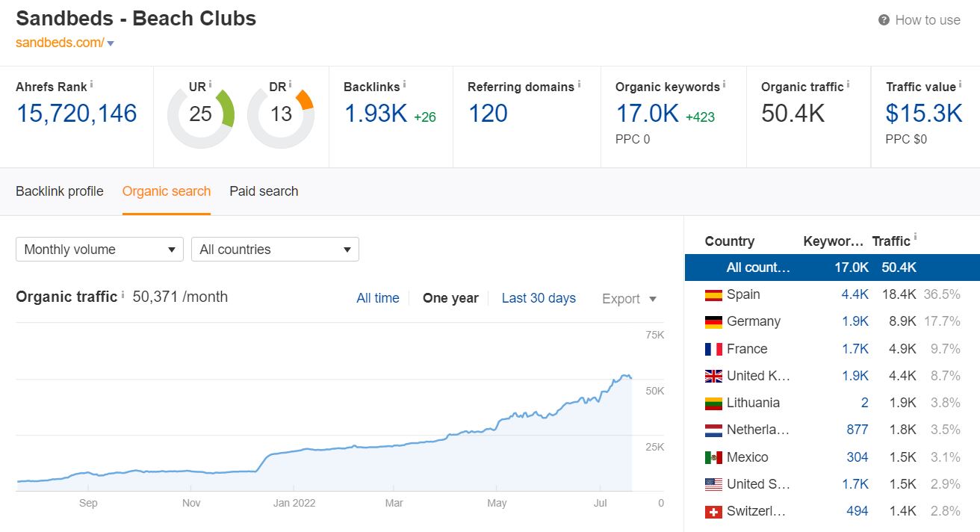Click the Lithuania flag icon
This screenshot has height=532, width=980.
pos(713,403)
